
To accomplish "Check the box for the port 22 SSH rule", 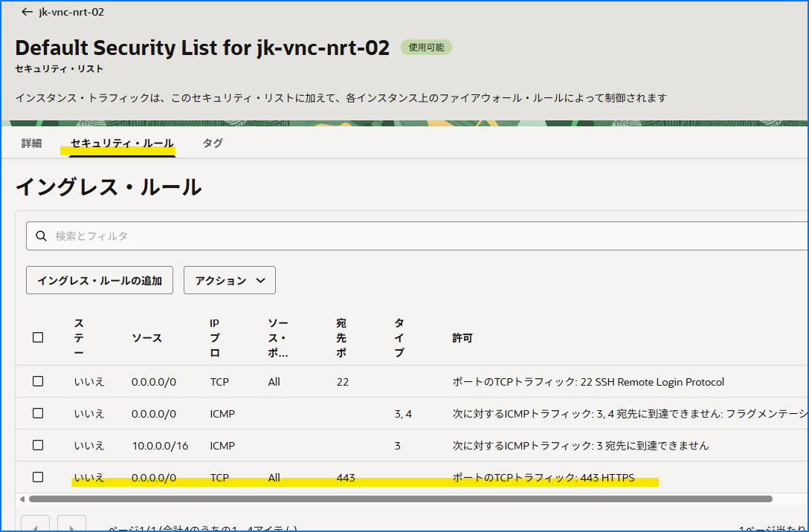I will pyautogui.click(x=38, y=381).
